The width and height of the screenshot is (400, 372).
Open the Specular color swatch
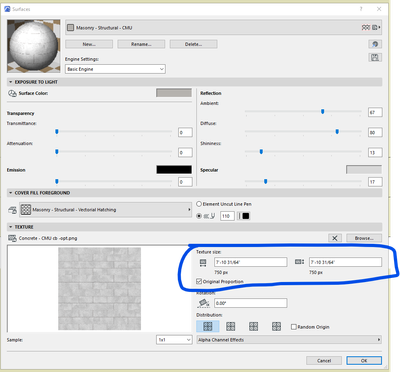pyautogui.click(x=364, y=170)
